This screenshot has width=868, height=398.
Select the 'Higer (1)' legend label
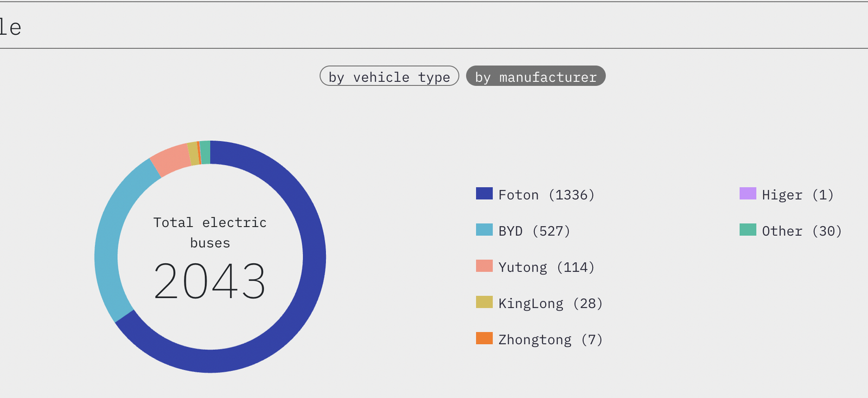[x=797, y=195]
